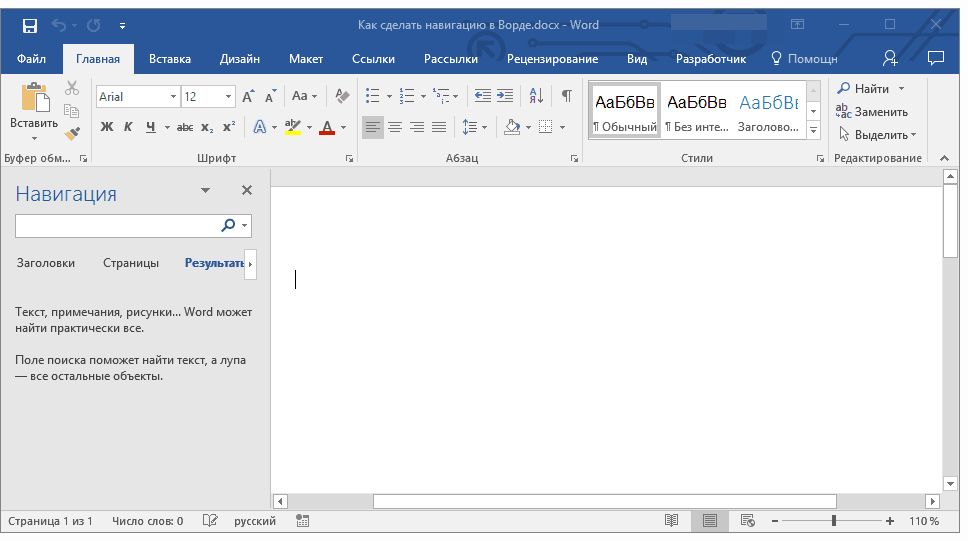Select the Обычный style
Image resolution: width=968 pixels, height=541 pixels.
pos(624,111)
